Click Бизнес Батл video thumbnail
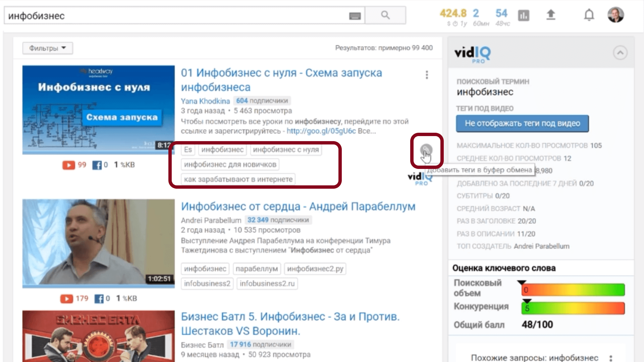Screen dimensions: 644x362 coord(99,336)
